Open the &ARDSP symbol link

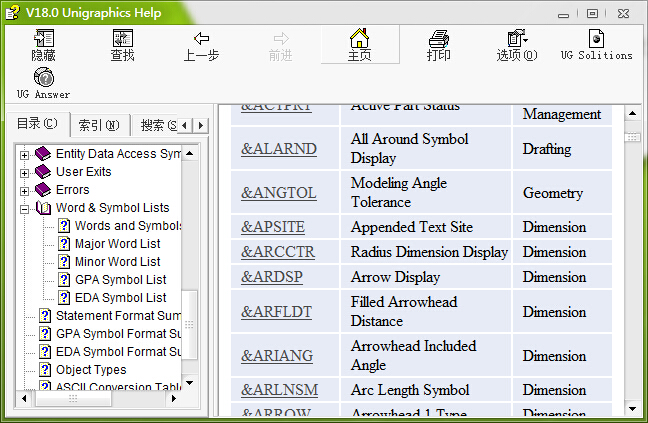point(272,277)
